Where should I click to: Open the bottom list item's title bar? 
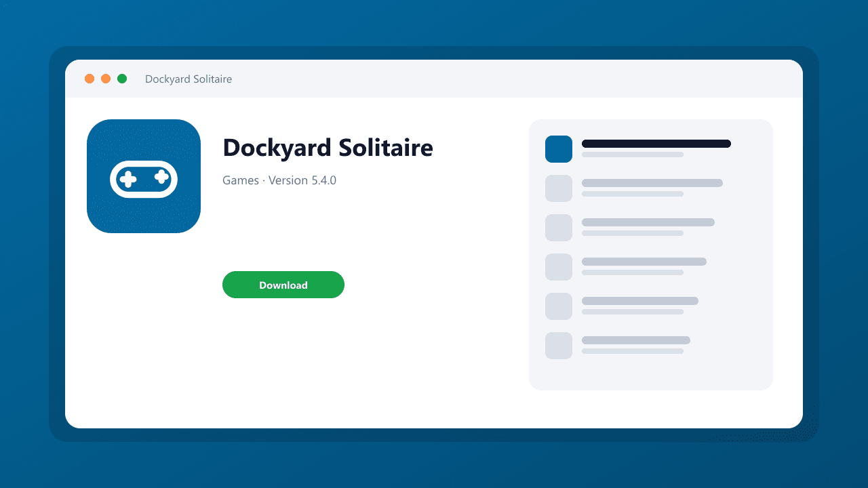(636, 340)
